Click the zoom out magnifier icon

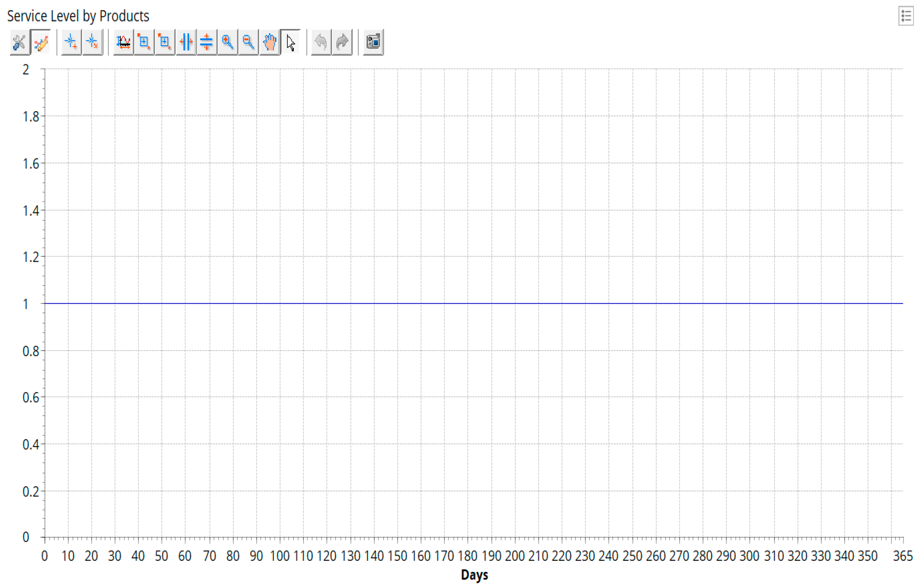[x=249, y=42]
